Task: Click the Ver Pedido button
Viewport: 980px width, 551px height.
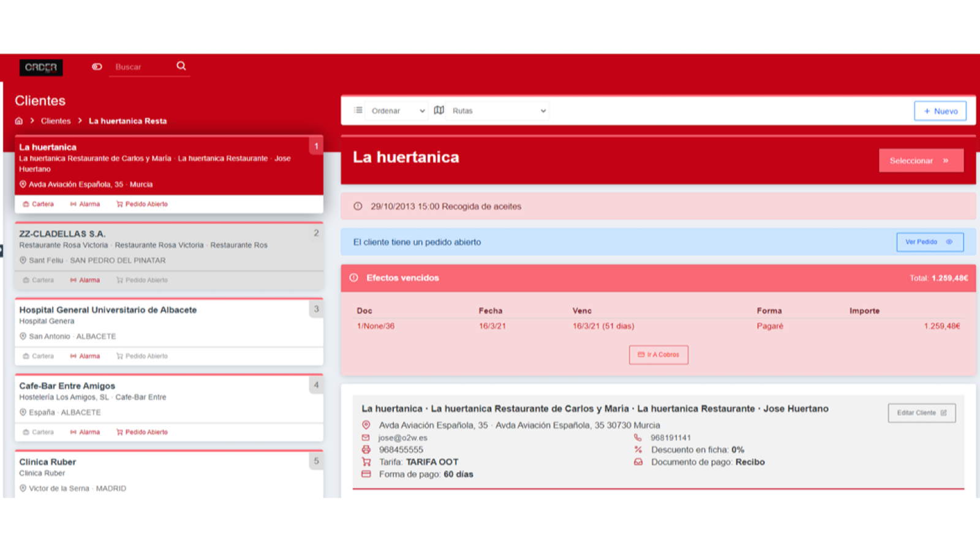Action: coord(929,242)
